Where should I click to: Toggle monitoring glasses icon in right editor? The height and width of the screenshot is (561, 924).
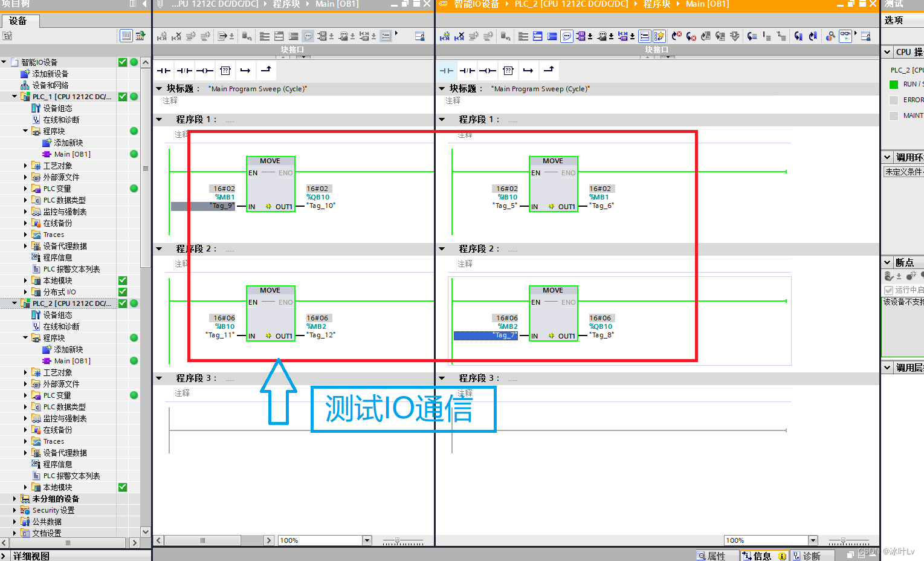coord(845,36)
